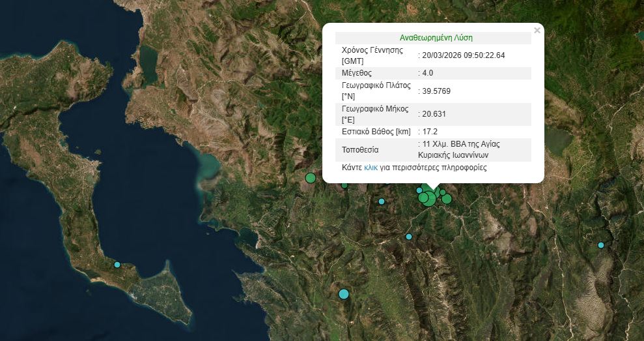Select the isolated large green marker left of popup
The height and width of the screenshot is (341, 644).
point(311,178)
